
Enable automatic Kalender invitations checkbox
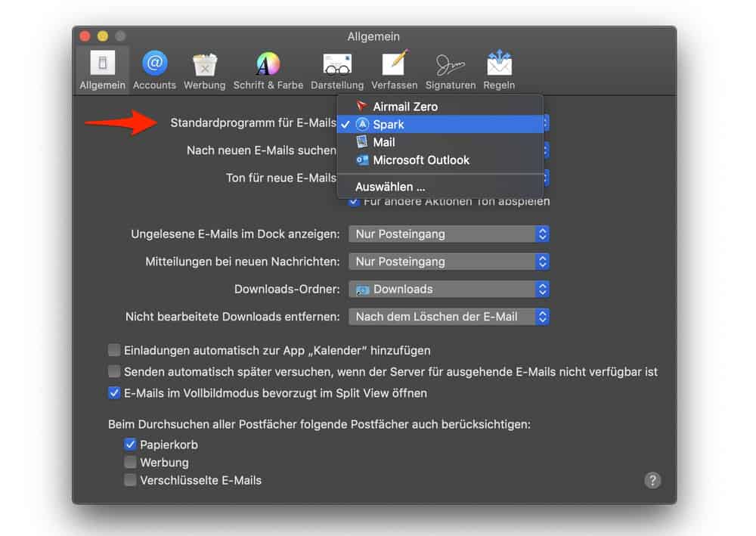[x=114, y=350]
